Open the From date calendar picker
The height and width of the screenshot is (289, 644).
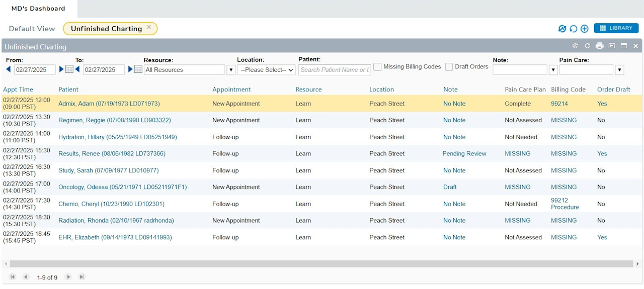[x=69, y=69]
